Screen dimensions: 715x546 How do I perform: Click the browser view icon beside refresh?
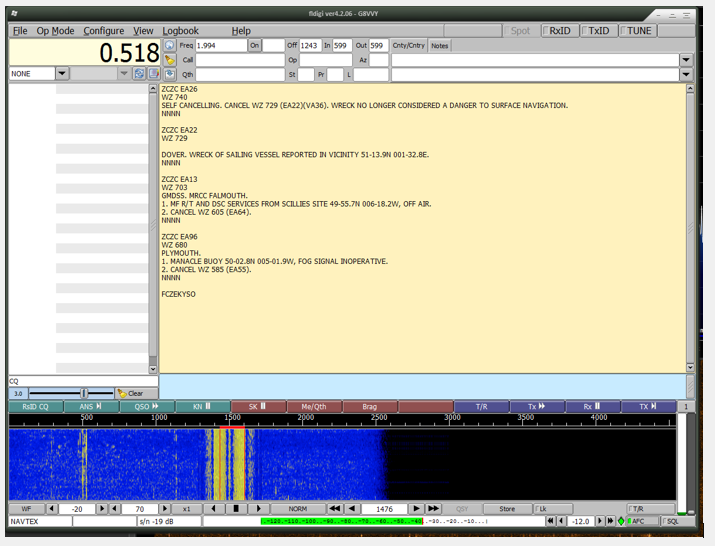click(x=154, y=73)
